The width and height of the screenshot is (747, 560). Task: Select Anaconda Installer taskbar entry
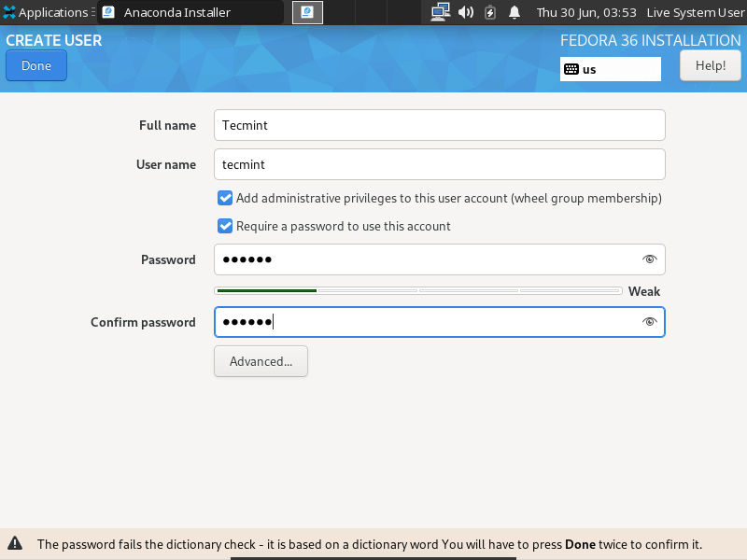[190, 12]
